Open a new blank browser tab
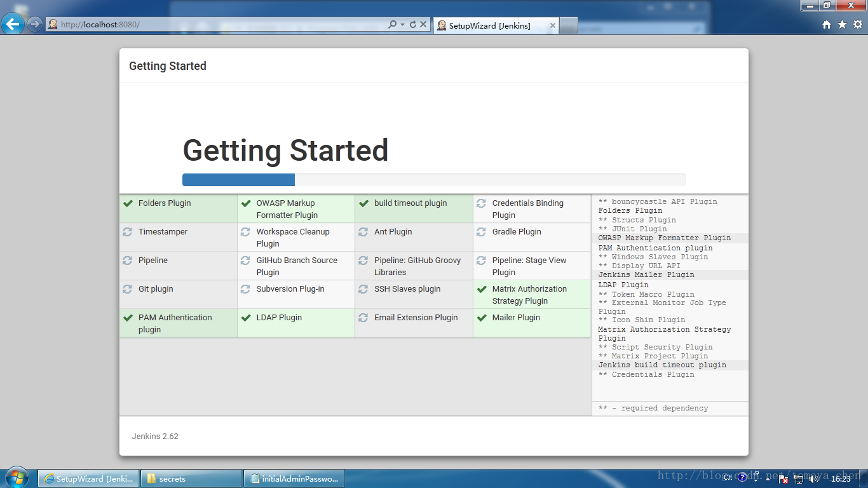The width and height of the screenshot is (868, 488). click(x=569, y=25)
